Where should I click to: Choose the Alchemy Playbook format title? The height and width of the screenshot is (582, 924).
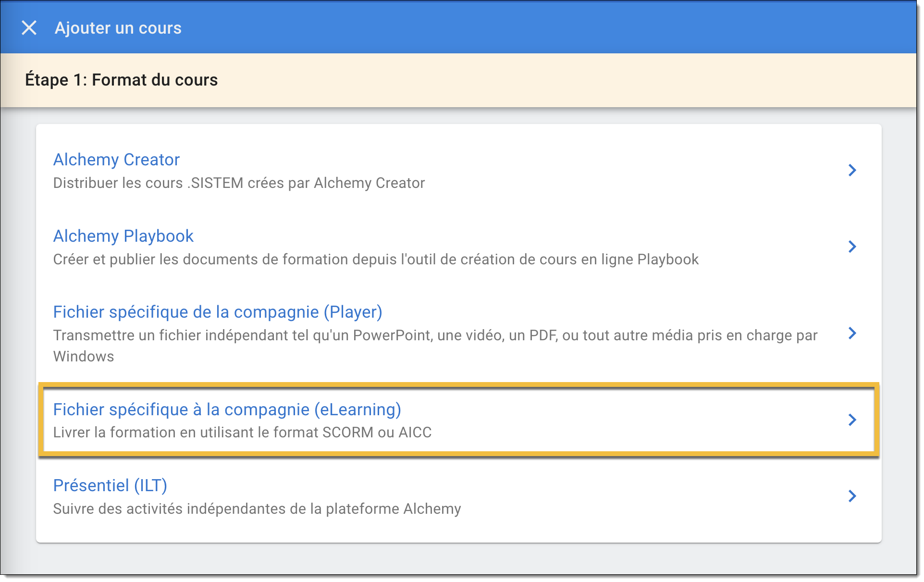point(123,236)
